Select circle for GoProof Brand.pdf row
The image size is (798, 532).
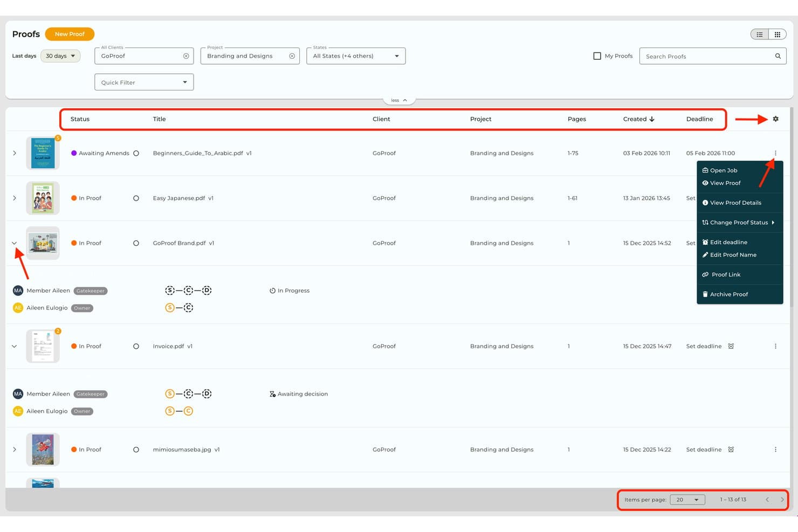136,243
